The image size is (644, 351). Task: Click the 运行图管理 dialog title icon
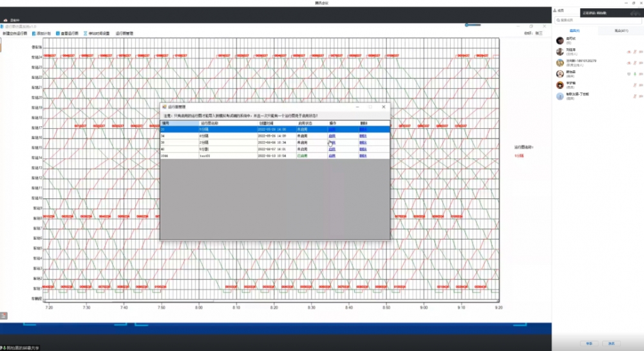[x=164, y=107]
